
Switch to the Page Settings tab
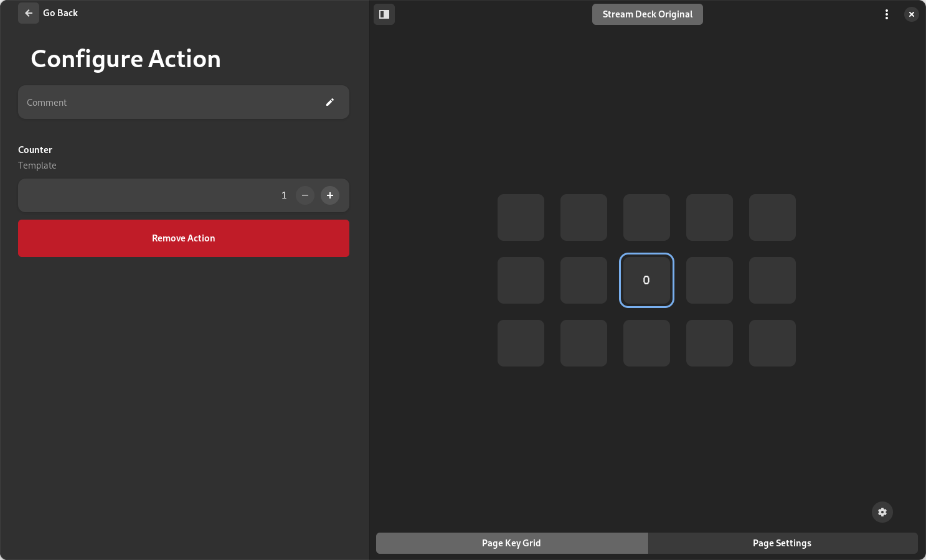782,543
